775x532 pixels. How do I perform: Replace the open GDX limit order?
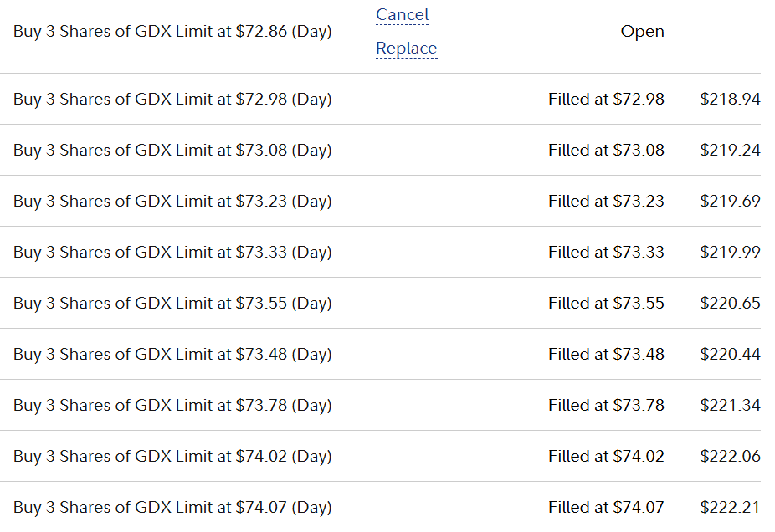pos(406,49)
